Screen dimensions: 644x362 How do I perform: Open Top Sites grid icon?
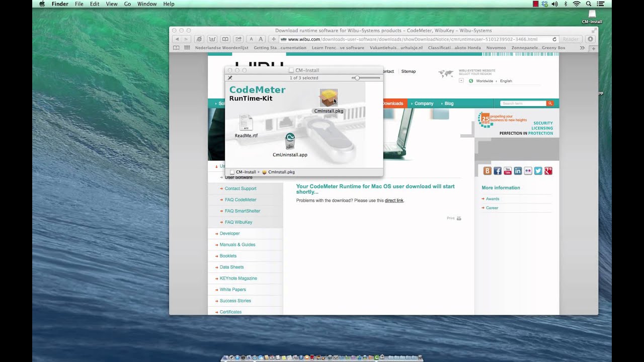[x=187, y=48]
